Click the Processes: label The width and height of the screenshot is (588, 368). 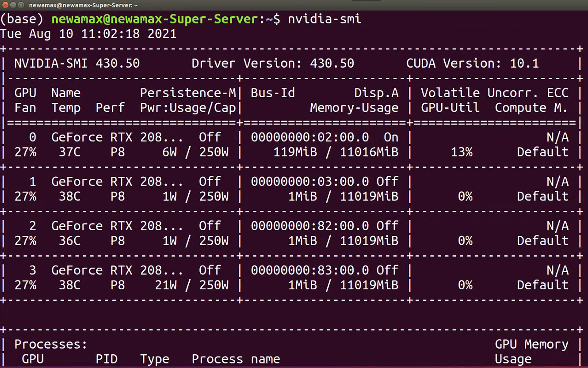(51, 344)
